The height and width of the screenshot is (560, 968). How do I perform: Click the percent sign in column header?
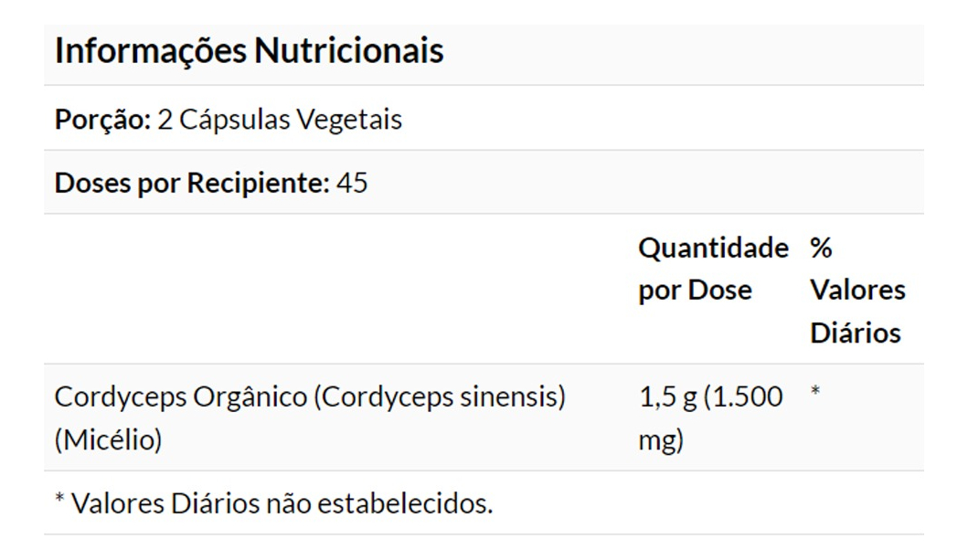coord(821,248)
